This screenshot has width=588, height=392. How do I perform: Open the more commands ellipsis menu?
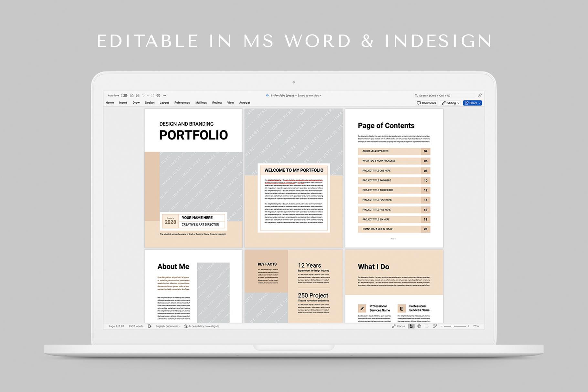coord(164,95)
